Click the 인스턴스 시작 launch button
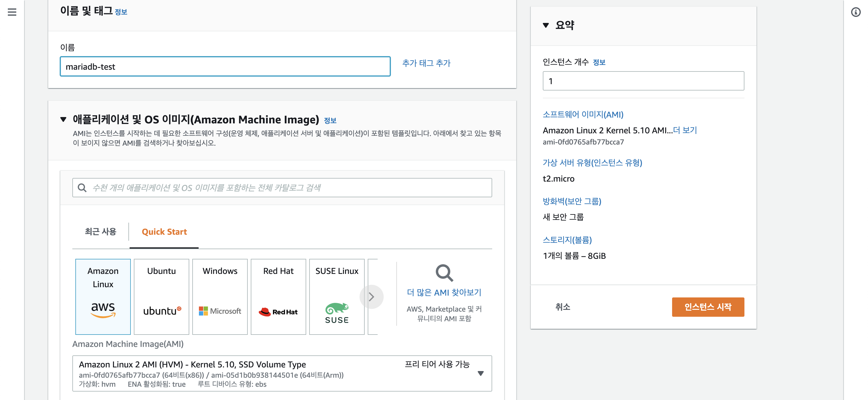The height and width of the screenshot is (400, 868). (708, 307)
